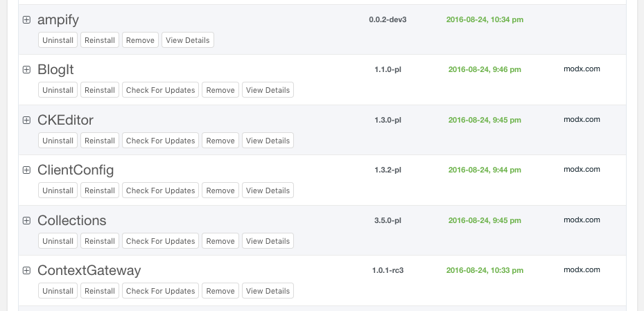Click the modx.com provider for BlogIt
This screenshot has width=644, height=311.
click(x=582, y=69)
